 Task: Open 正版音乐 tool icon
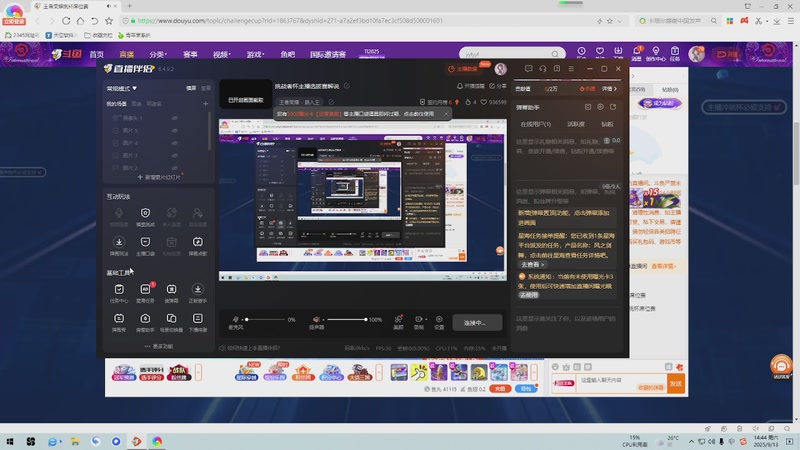pyautogui.click(x=197, y=289)
